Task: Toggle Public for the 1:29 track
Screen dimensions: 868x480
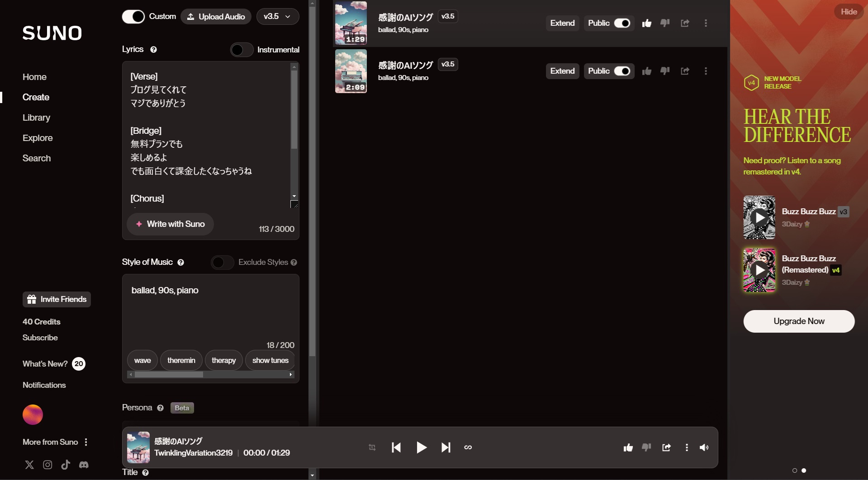Action: point(622,23)
